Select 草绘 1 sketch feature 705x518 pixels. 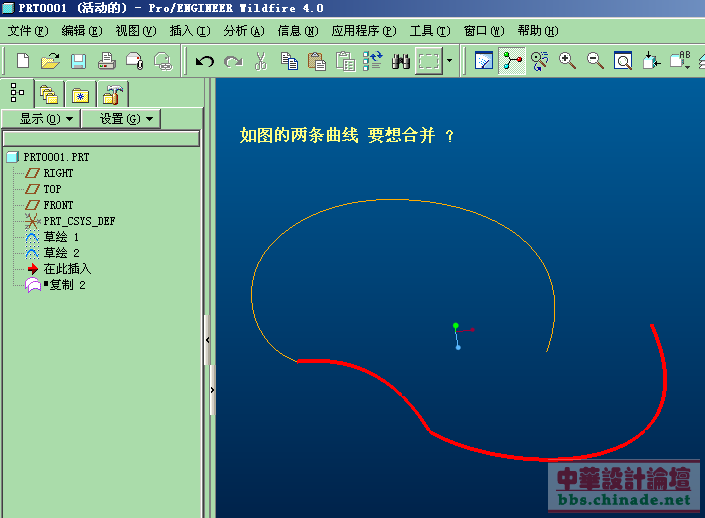click(x=52, y=237)
